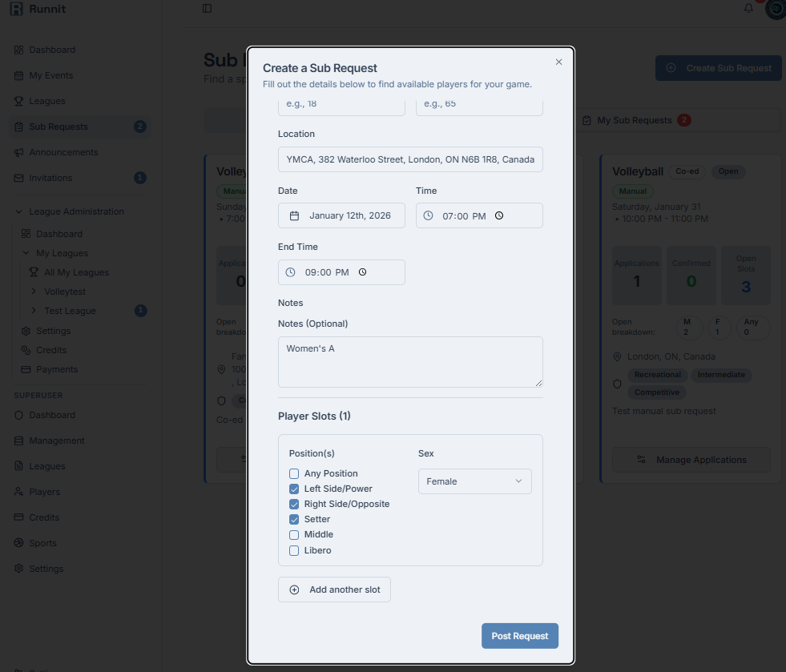Collapse the League Administration section
This screenshot has height=672, width=786.
pyautogui.click(x=19, y=211)
